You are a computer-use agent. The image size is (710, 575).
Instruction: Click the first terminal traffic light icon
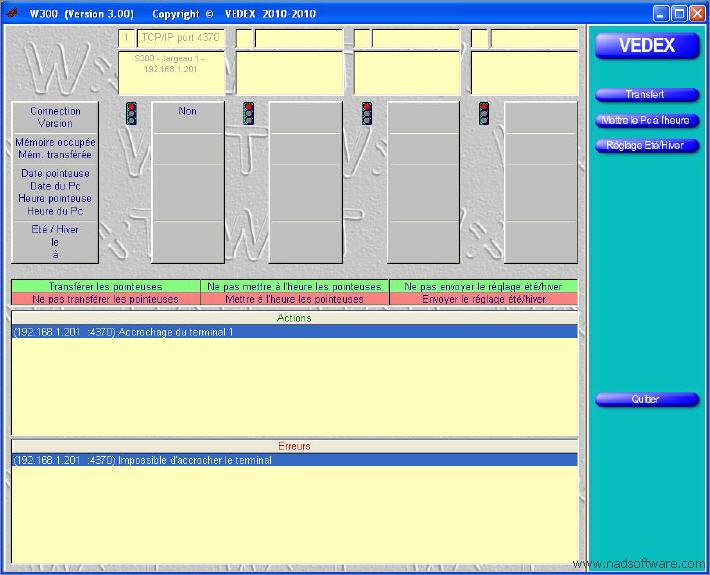(131, 113)
